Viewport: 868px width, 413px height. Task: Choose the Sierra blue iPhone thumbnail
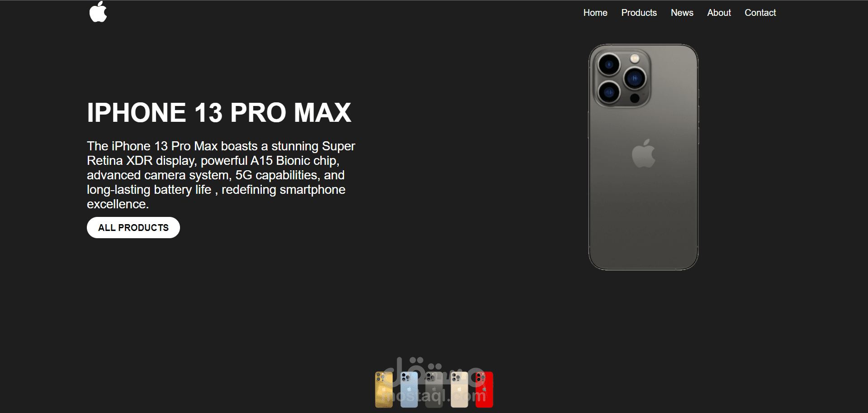tap(409, 389)
